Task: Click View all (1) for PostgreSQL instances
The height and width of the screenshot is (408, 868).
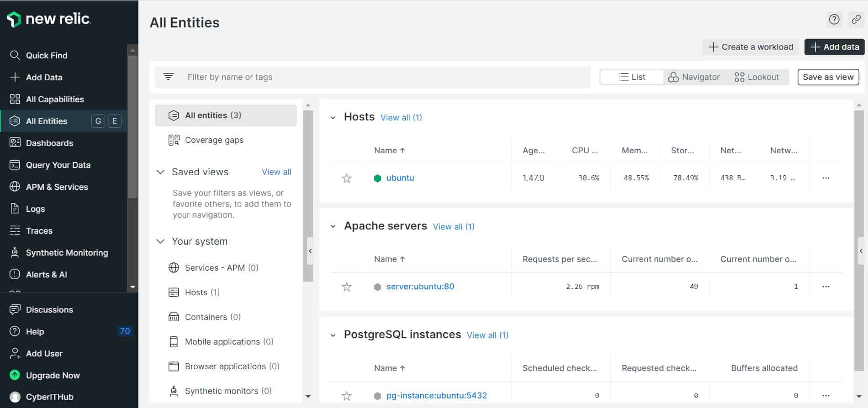Action: (x=487, y=335)
